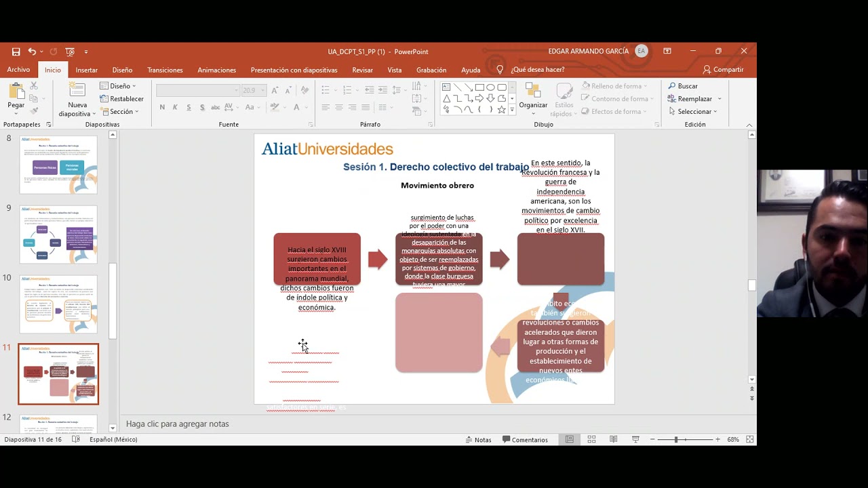Open Presentación con diapositivas tab
The width and height of the screenshot is (868, 488).
[294, 70]
